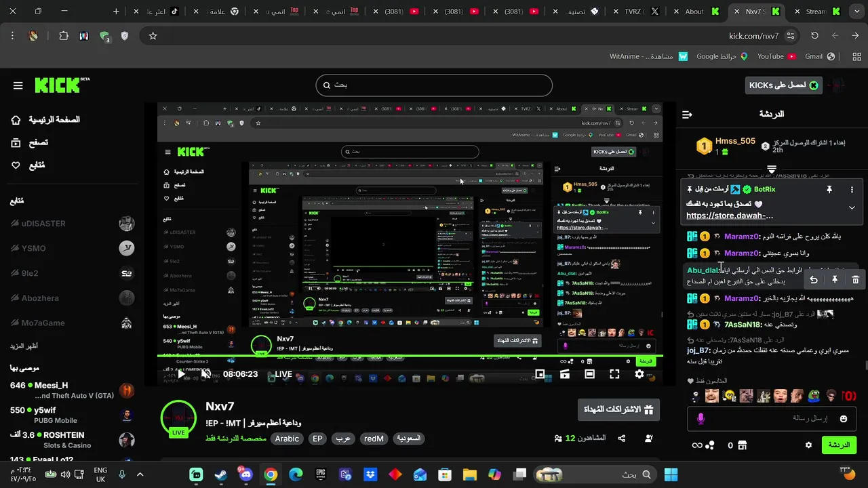Select the redM tag
This screenshot has width=868, height=488.
point(374,439)
